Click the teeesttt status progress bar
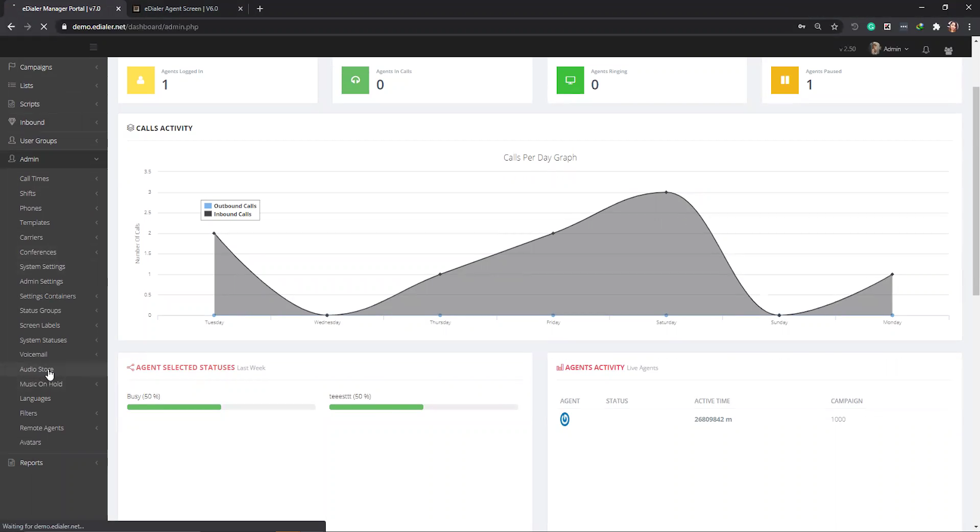 pyautogui.click(x=423, y=407)
